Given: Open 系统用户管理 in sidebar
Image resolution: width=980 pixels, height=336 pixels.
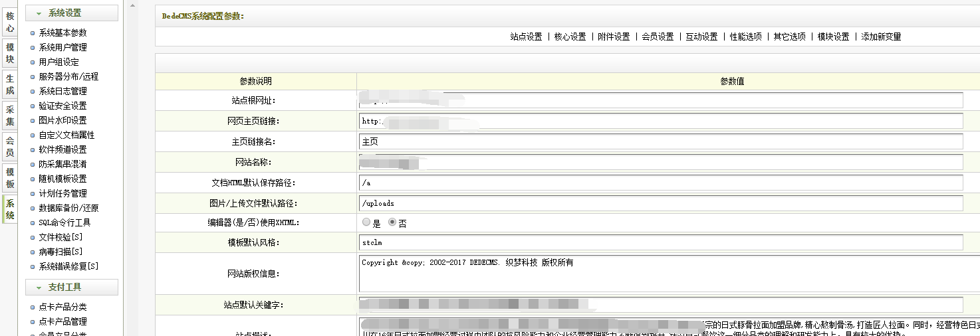Looking at the screenshot, I should [x=62, y=47].
